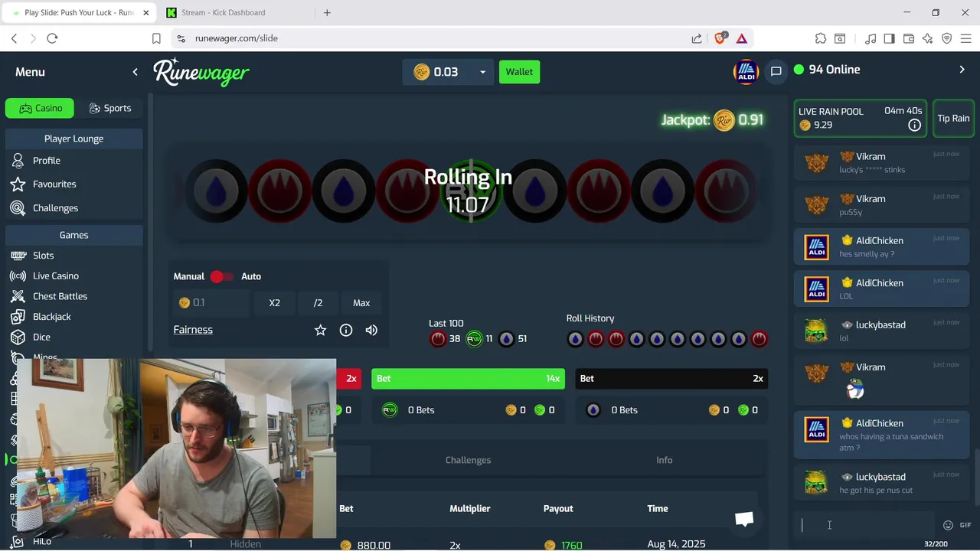Click AldiChicken's name on the tuna sandwich message
The height and width of the screenshot is (551, 980).
point(879,423)
